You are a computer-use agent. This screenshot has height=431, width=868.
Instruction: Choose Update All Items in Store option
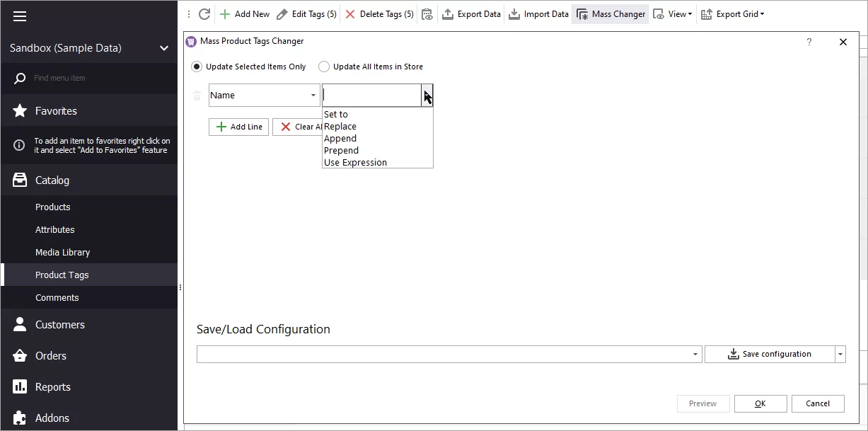coord(324,66)
